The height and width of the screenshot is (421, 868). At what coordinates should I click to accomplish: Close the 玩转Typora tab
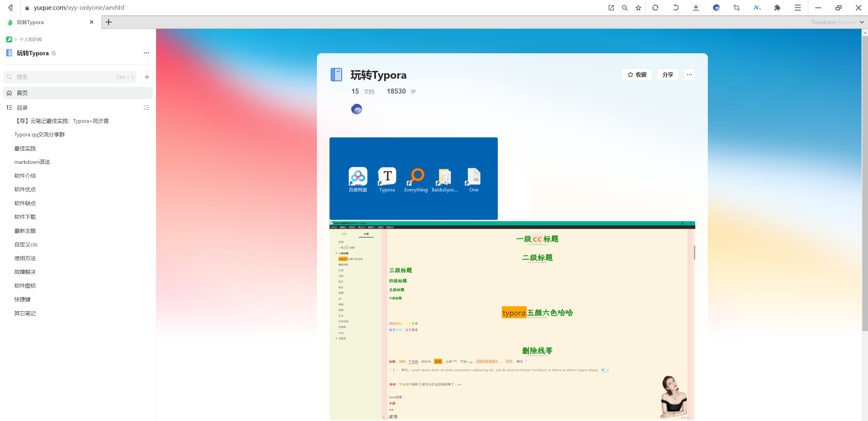point(92,22)
